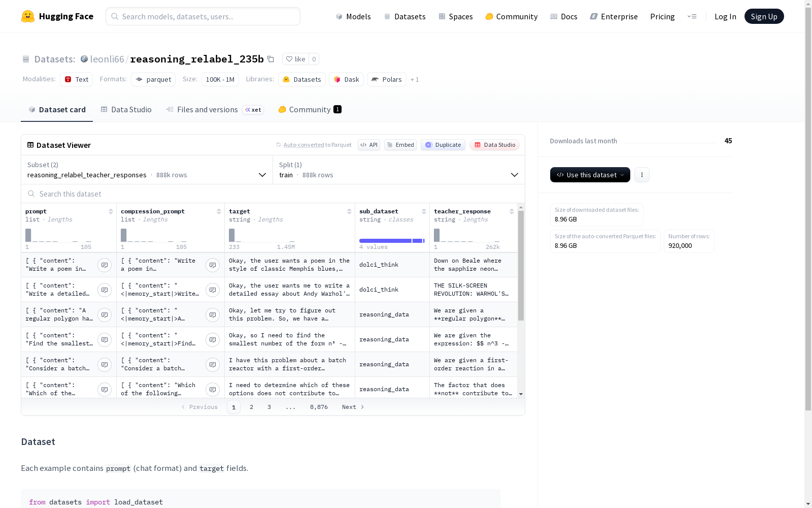This screenshot has height=508, width=812.
Task: Show the +1 additional libraries
Action: (x=415, y=79)
